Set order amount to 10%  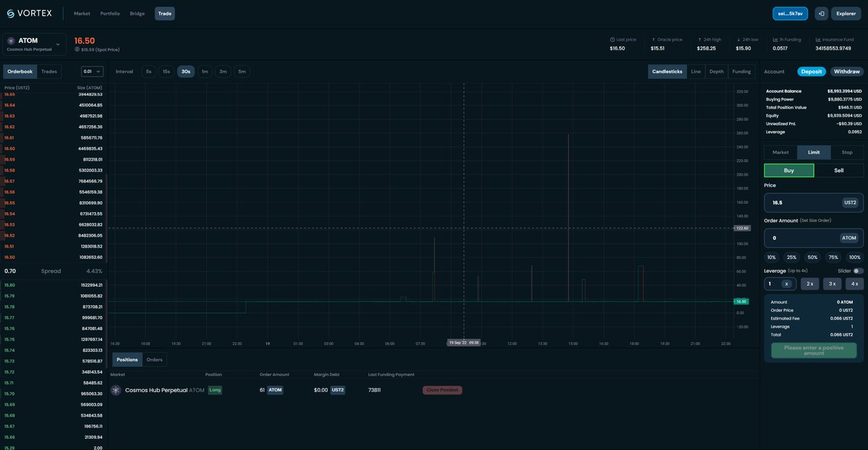click(x=772, y=258)
